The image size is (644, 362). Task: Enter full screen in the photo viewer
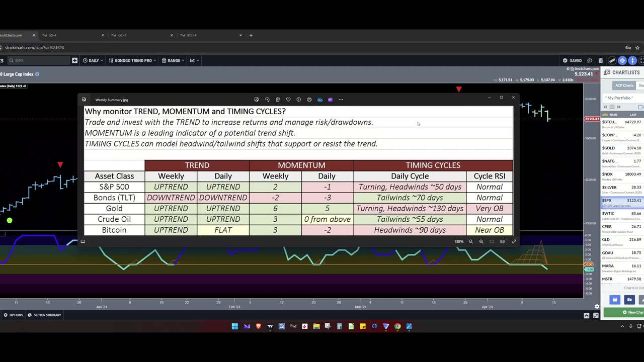coord(514,242)
